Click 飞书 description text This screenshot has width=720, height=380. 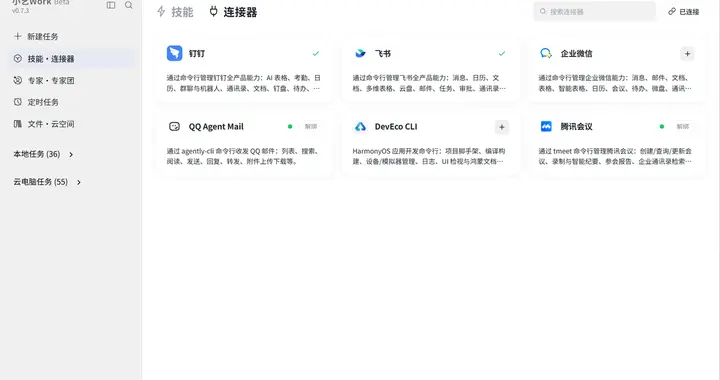[x=429, y=83]
